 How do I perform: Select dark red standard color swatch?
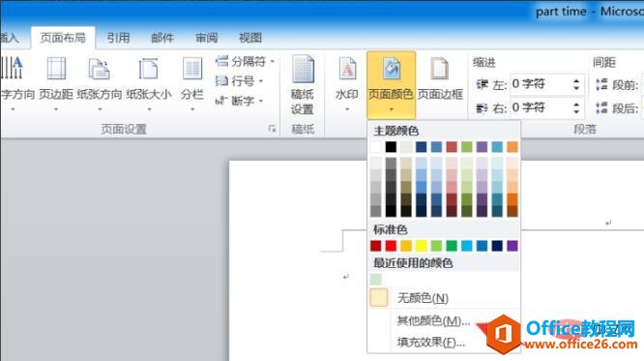coord(376,246)
